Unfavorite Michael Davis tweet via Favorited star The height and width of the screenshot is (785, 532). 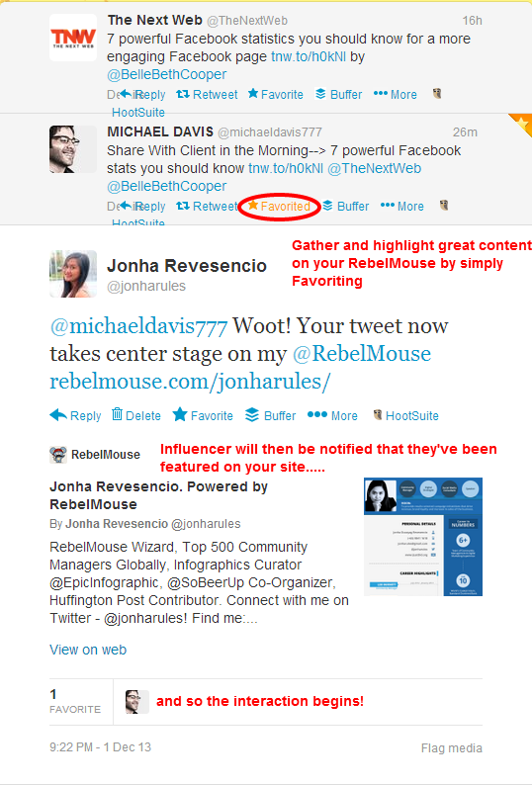tap(253, 206)
